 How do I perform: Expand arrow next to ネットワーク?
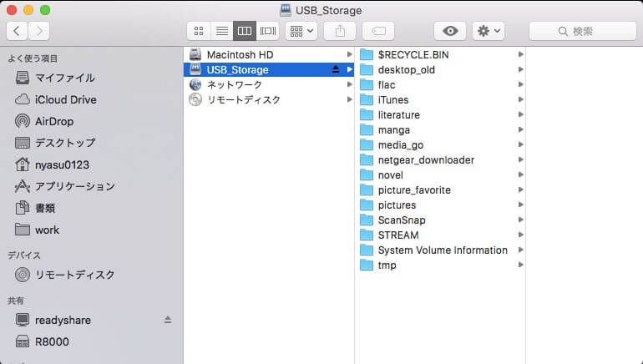[349, 84]
